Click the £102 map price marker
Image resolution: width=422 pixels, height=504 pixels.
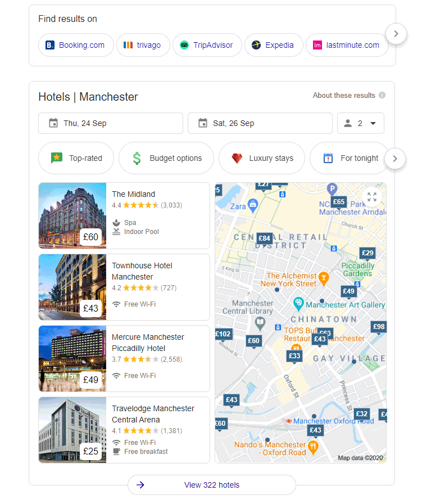pyautogui.click(x=223, y=334)
